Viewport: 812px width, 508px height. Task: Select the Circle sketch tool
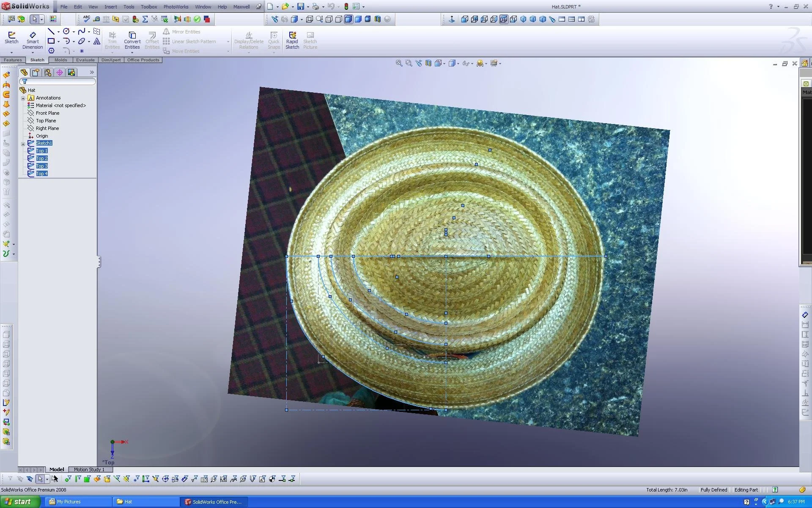[x=66, y=32]
